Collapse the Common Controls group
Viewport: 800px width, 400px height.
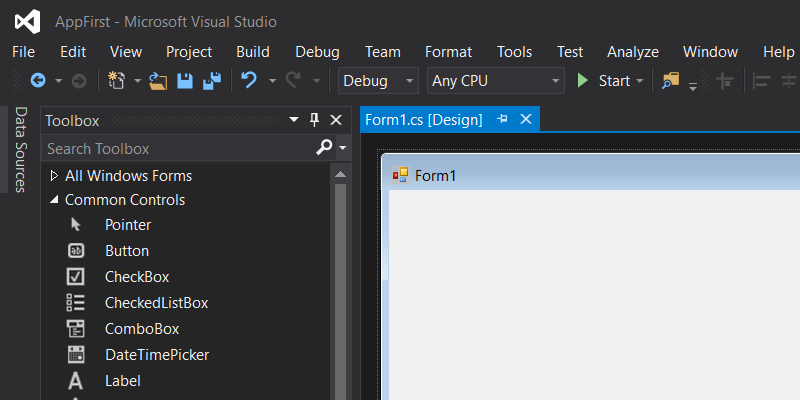54,200
